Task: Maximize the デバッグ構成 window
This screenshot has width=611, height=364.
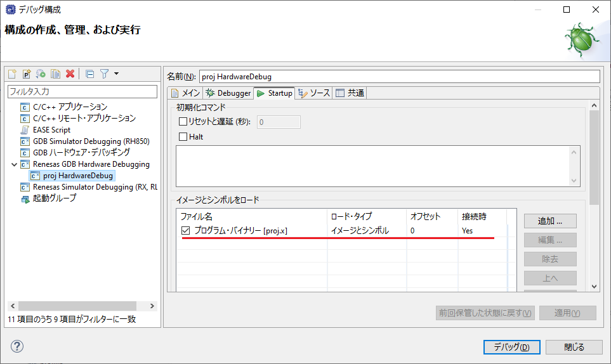Action: point(567,10)
